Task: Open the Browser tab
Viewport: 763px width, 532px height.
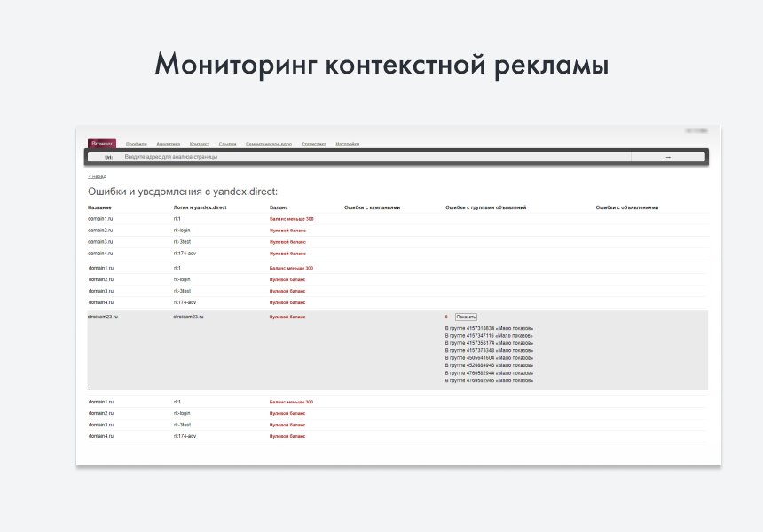Action: pos(102,144)
